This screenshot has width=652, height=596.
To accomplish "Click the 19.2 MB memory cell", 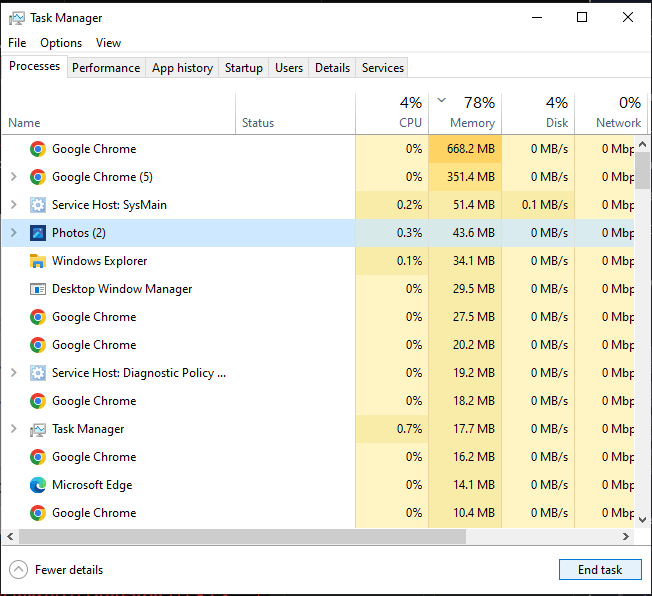I will [465, 373].
